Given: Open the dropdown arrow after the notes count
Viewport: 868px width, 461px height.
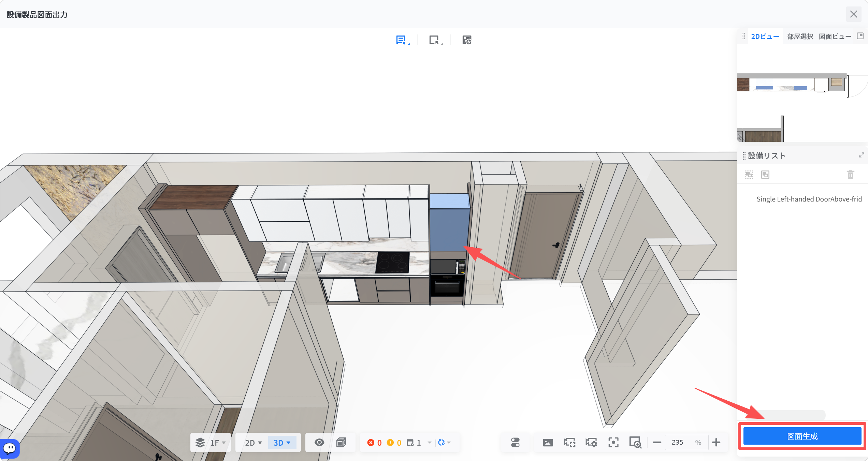Looking at the screenshot, I should pos(429,443).
